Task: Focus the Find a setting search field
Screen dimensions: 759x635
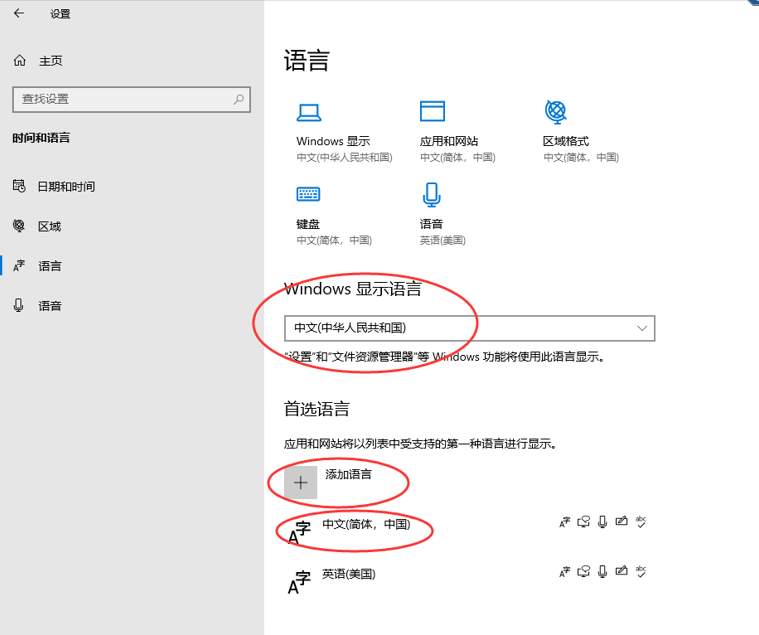Action: 120,99
